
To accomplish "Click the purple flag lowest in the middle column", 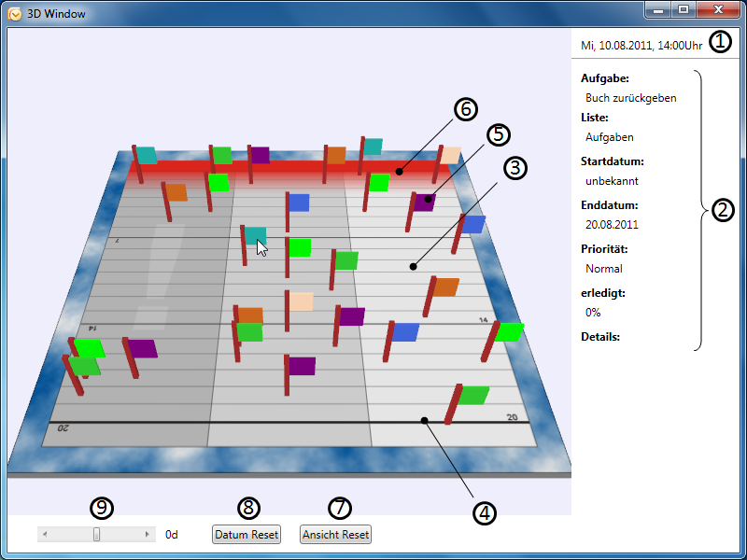I will [x=302, y=365].
